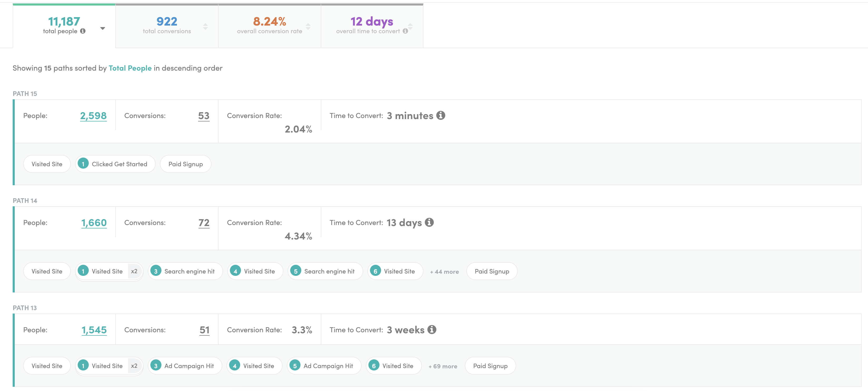Open the 2,598 people link in Path 15

[x=93, y=116]
